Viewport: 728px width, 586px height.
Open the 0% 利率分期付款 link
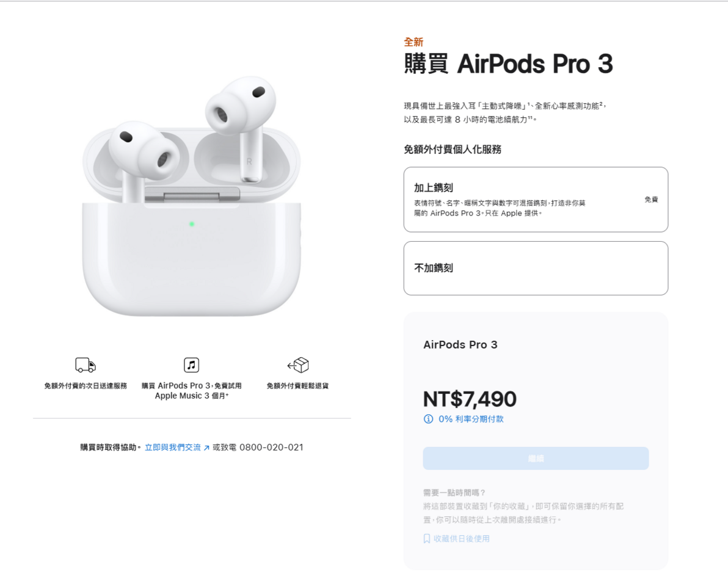click(x=471, y=419)
